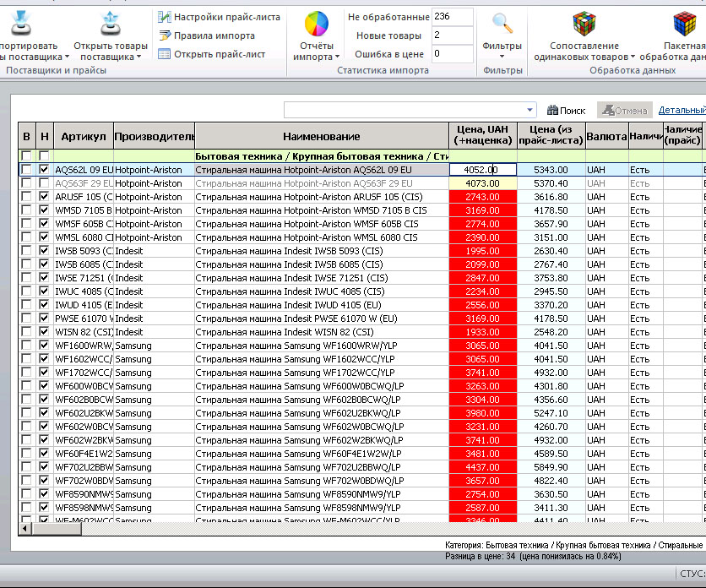Sort by 'Цена, UAH (+наценка)' header

[483, 135]
